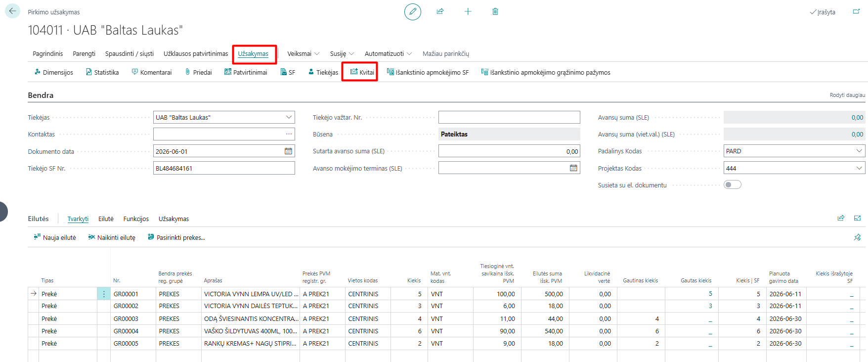The height and width of the screenshot is (362, 868).
Task: Open calendar for Avanso mokėjimo terminas
Action: [573, 168]
